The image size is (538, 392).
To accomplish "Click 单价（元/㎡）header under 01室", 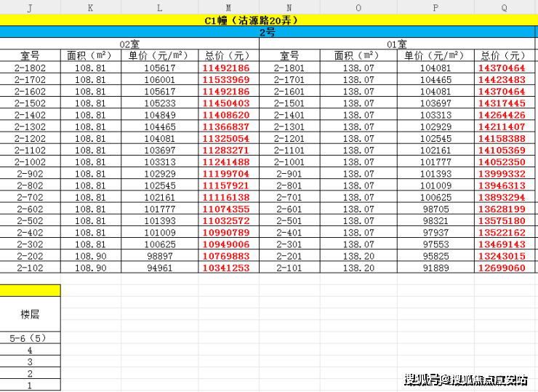I will tap(435, 55).
